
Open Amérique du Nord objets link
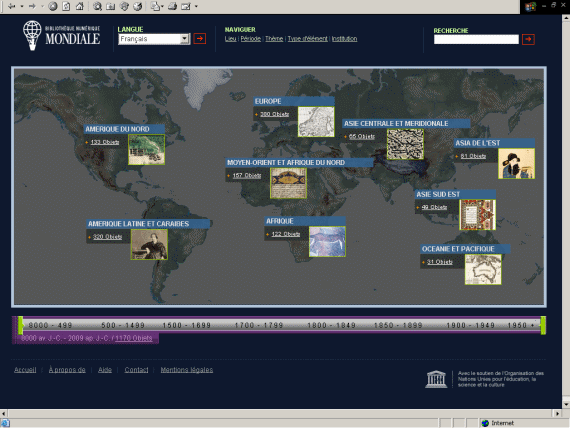point(105,142)
